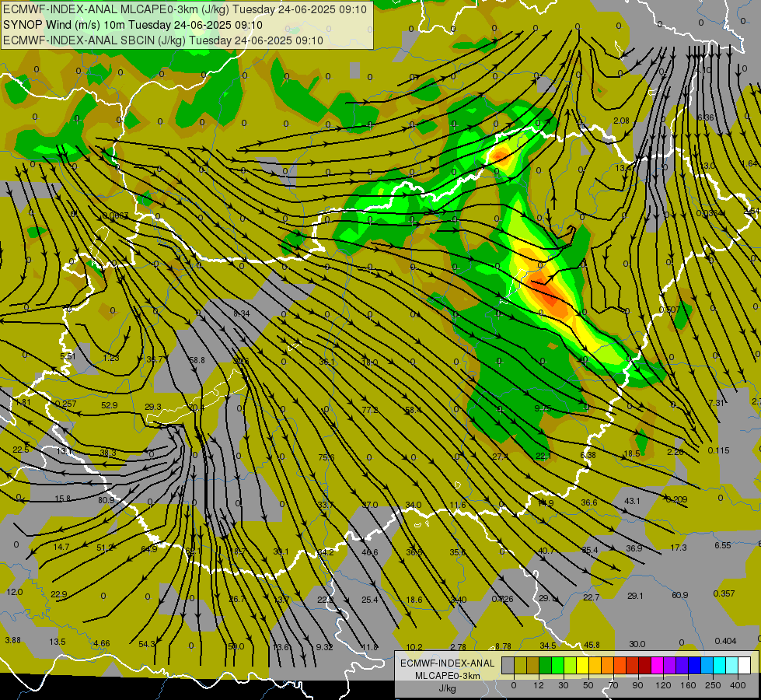This screenshot has height=700, width=761.
Task: Click the SBCIN header line
Action: tap(163, 40)
